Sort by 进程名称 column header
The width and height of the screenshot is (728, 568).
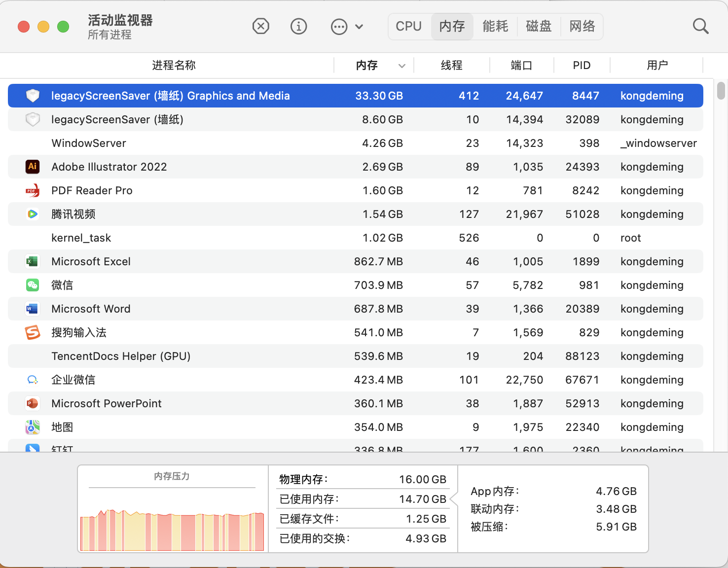coord(174,66)
